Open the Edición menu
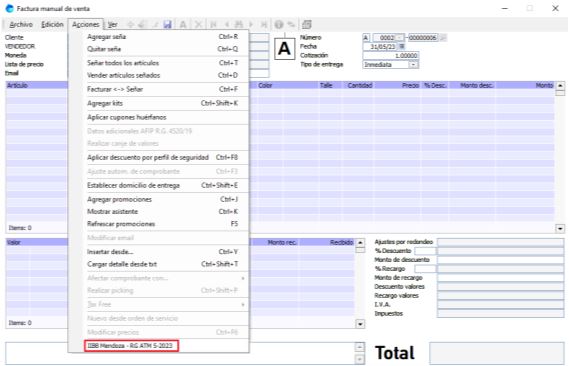 coord(52,25)
